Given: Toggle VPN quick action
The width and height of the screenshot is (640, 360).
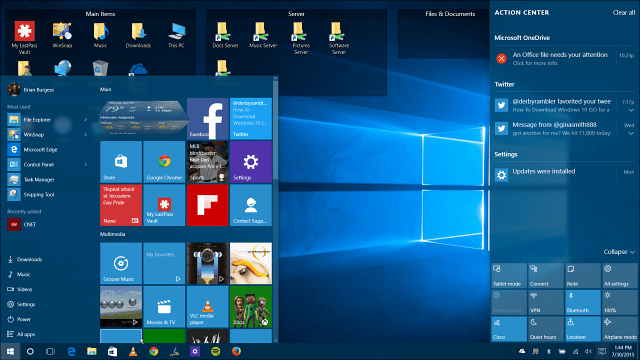Looking at the screenshot, I should [546, 302].
